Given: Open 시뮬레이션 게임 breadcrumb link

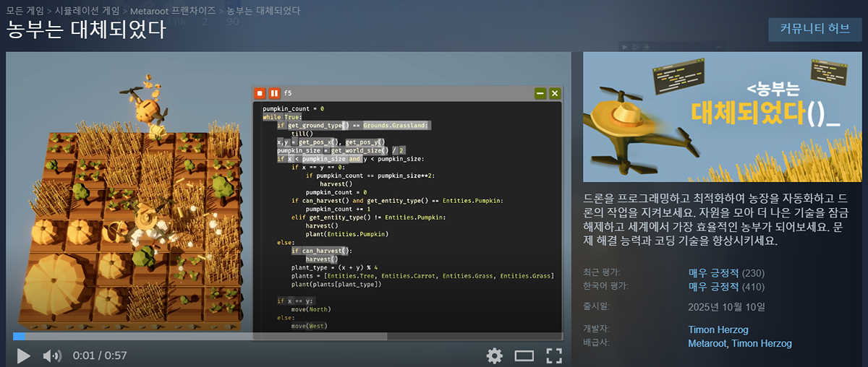Looking at the screenshot, I should click(86, 11).
